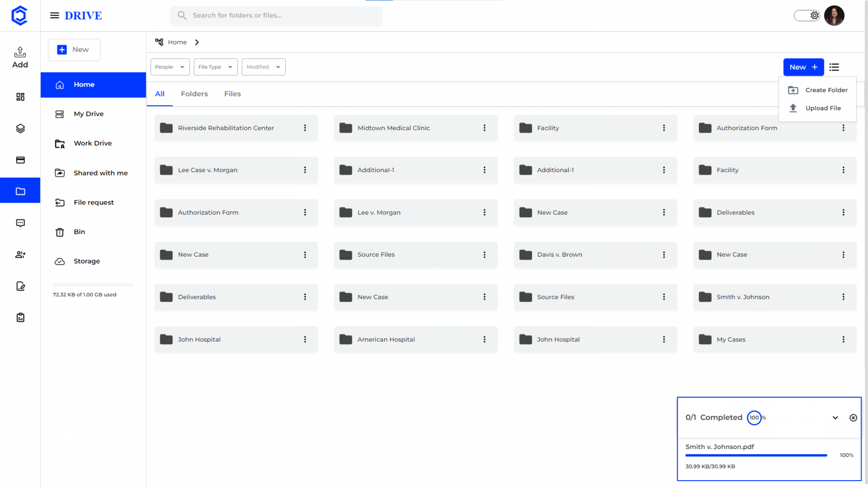Click the 72.32 KB of 1.00 GB used text
The width and height of the screenshot is (868, 488).
(x=84, y=294)
